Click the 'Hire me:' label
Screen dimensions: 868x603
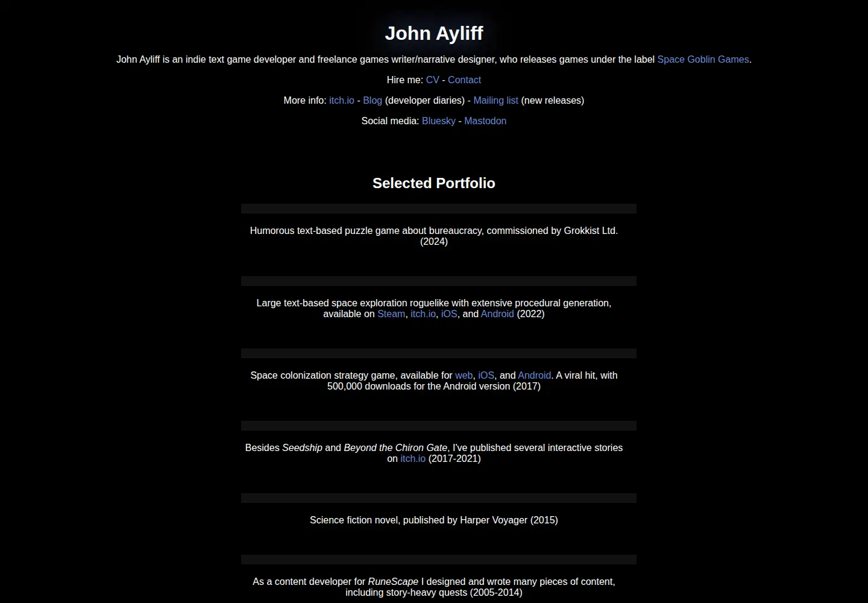coord(405,80)
